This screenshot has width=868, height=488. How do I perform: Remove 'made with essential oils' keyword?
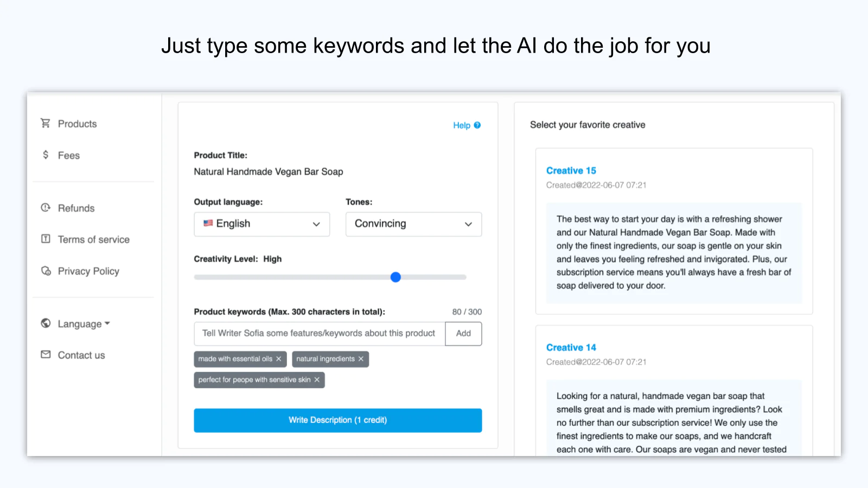tap(279, 359)
